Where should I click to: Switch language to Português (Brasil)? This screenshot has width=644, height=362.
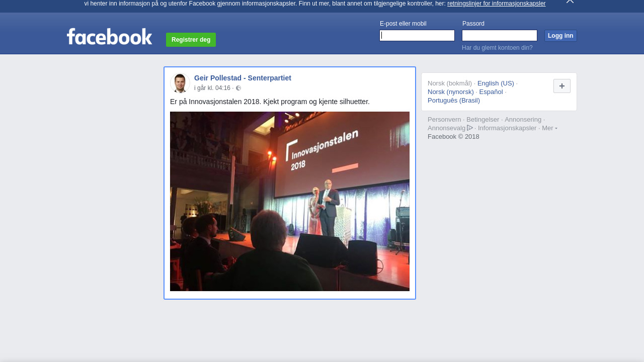[454, 101]
